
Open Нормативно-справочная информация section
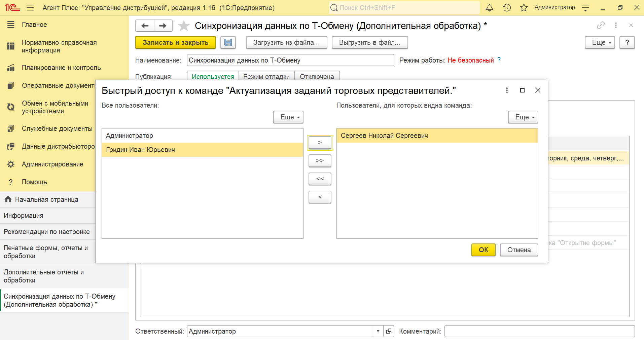(x=64, y=46)
